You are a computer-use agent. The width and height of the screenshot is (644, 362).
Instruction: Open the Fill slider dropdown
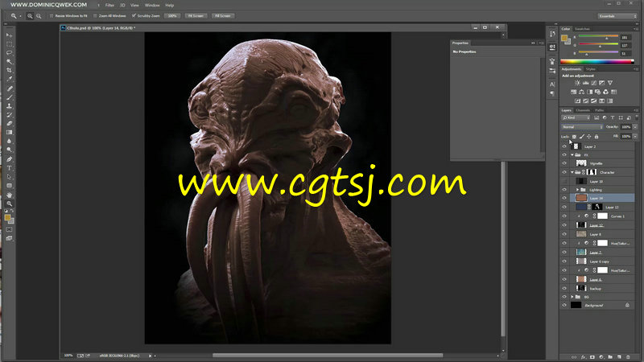[635, 136]
